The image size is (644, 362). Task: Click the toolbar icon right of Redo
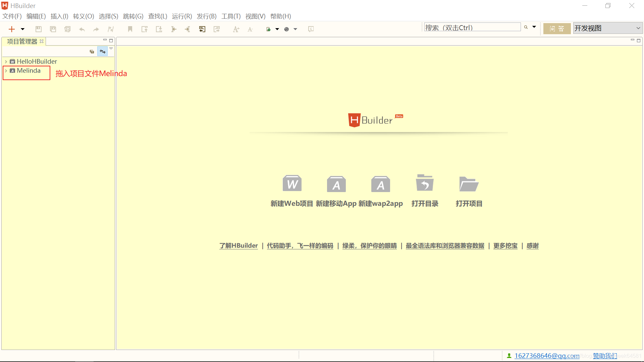pos(111,29)
